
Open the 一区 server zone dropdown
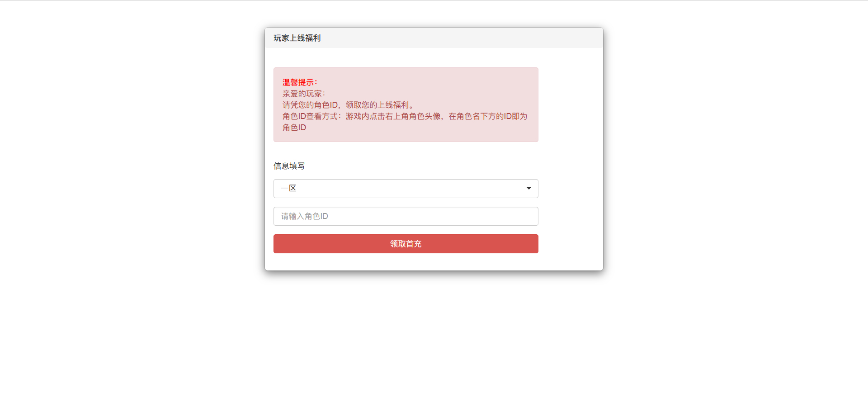click(406, 189)
